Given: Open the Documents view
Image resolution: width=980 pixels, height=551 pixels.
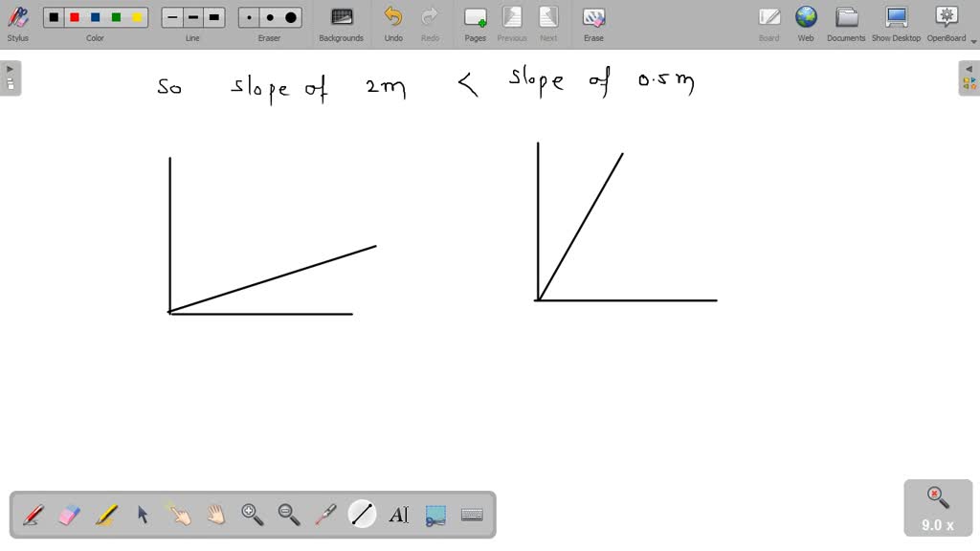Looking at the screenshot, I should 846,21.
